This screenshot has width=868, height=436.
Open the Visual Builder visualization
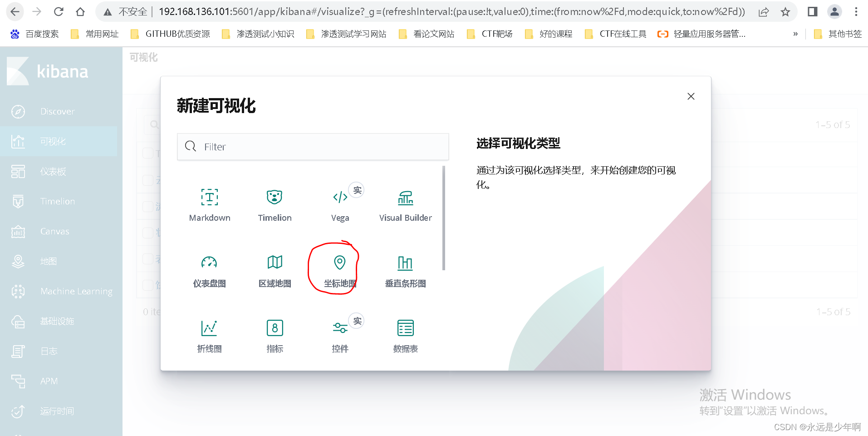(x=405, y=204)
